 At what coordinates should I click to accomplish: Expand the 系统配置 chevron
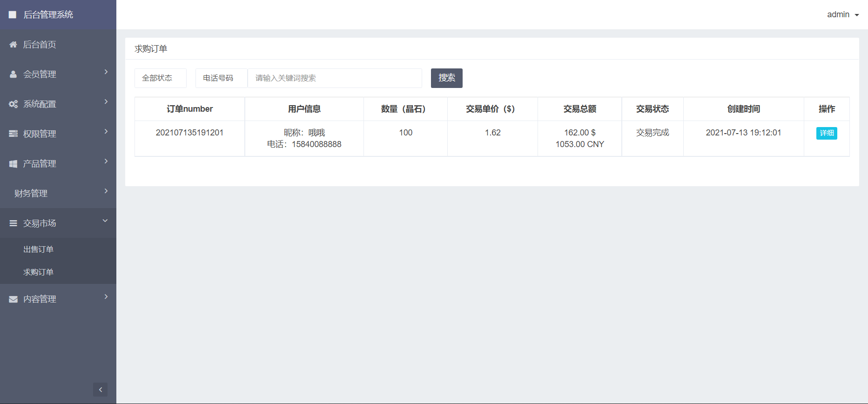coord(106,101)
